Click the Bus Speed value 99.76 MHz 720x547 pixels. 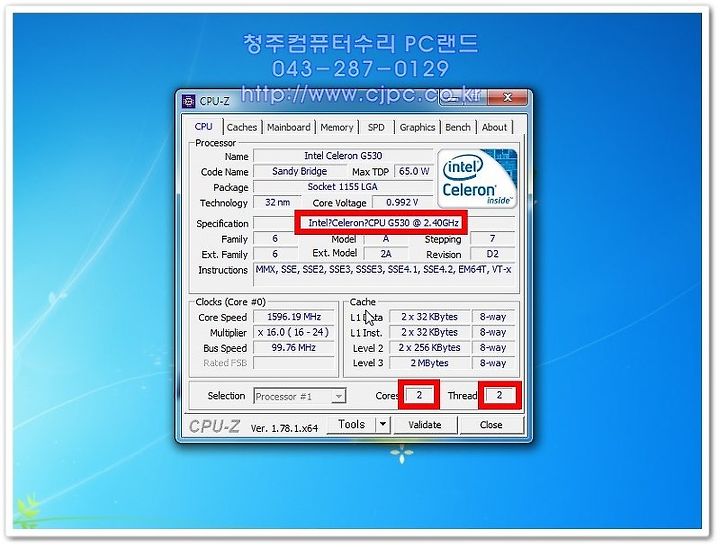(x=294, y=348)
